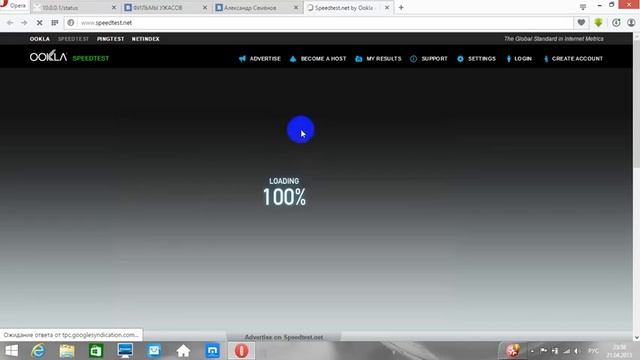Open the NETINDEX link
This screenshot has height=360, width=640.
145,39
